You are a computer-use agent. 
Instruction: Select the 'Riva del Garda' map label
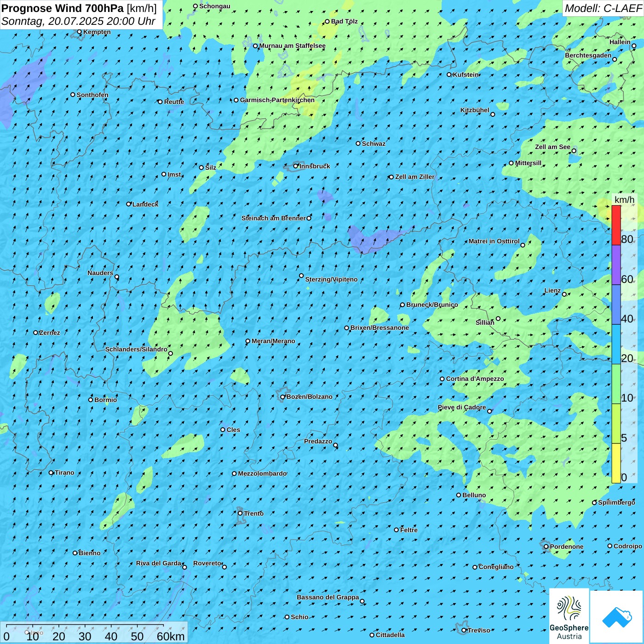pos(159,563)
